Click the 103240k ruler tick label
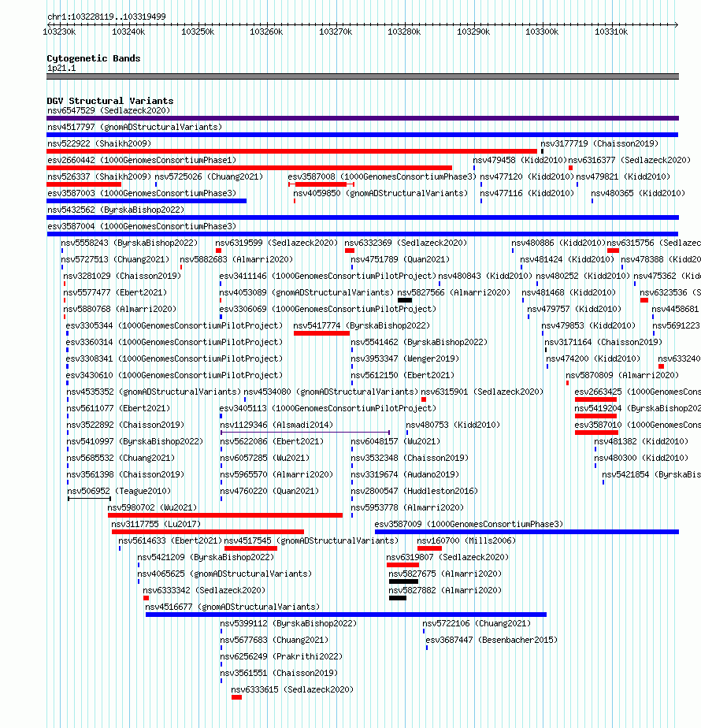Viewport: 701px width, 728px height. pyautogui.click(x=128, y=32)
